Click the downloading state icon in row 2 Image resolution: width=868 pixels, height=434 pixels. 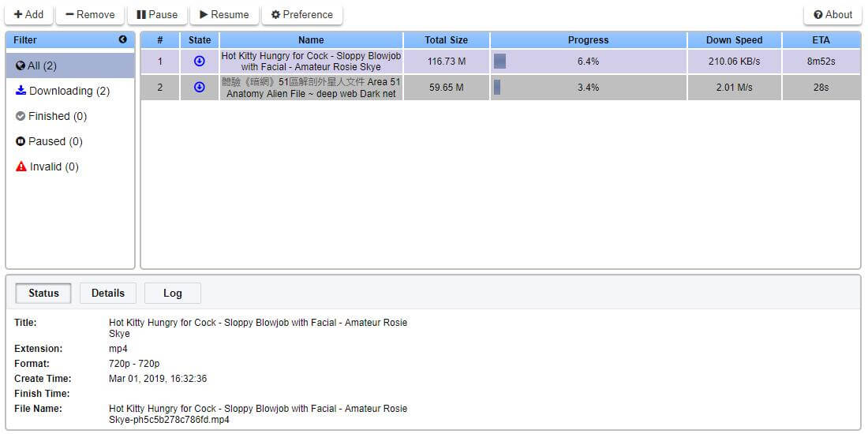[x=200, y=87]
